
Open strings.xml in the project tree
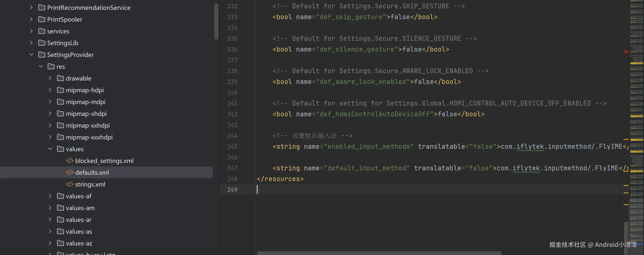pos(90,184)
